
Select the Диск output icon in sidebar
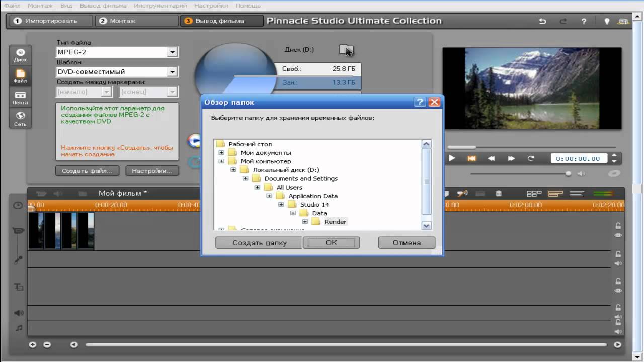click(20, 55)
